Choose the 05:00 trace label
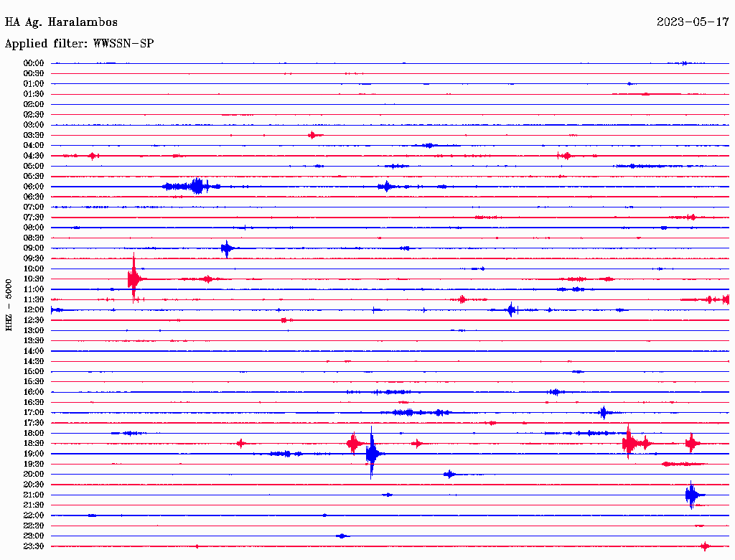 click(34, 166)
